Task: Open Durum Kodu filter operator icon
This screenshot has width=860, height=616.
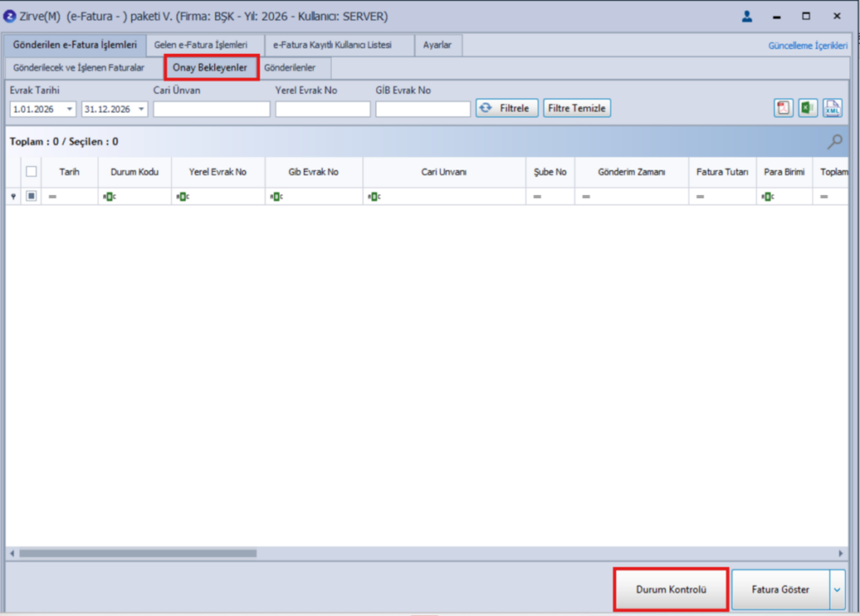Action: (x=109, y=196)
